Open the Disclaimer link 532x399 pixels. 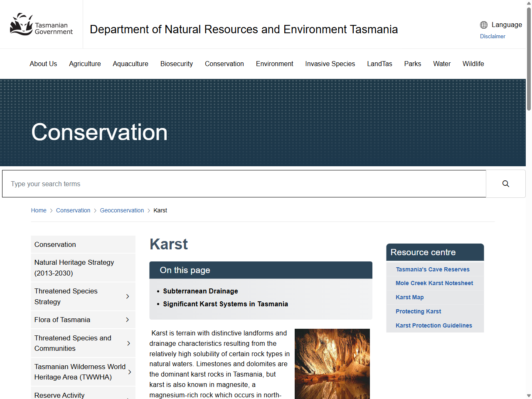pyautogui.click(x=493, y=36)
